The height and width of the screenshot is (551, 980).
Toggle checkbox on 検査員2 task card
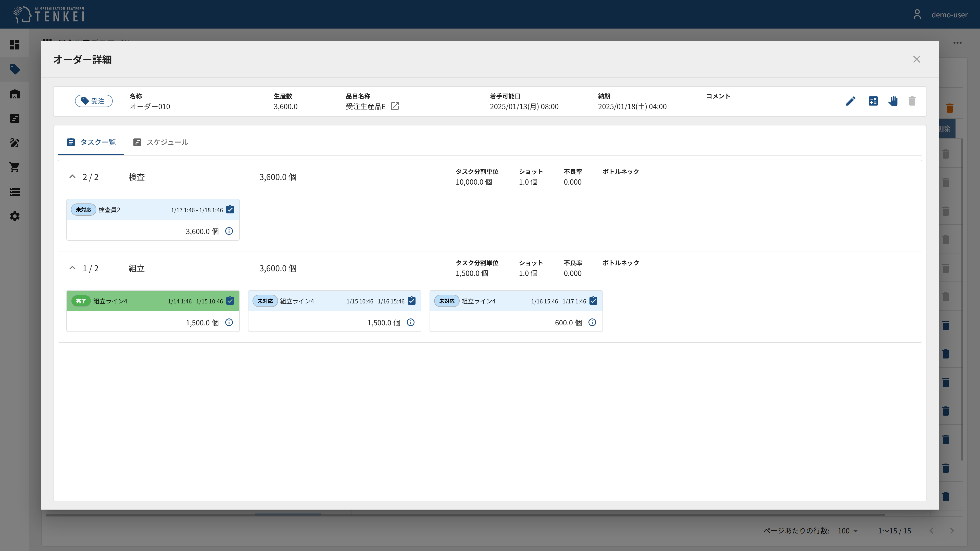230,210
